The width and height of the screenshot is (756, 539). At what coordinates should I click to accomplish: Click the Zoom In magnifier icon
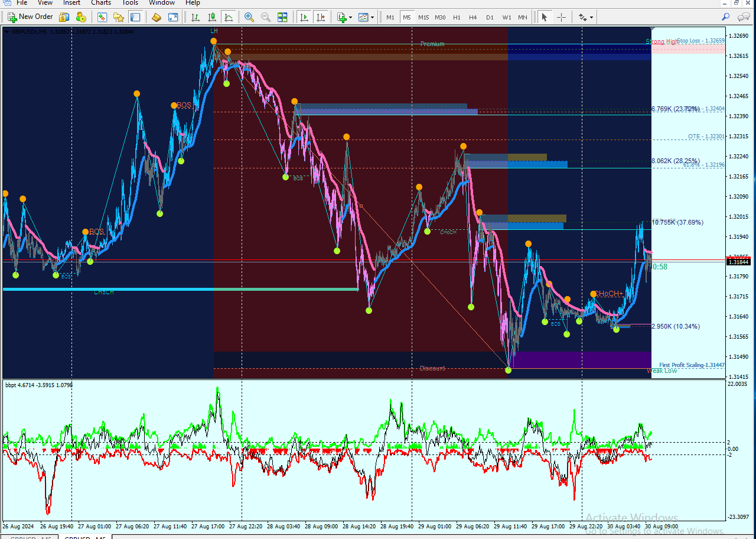pyautogui.click(x=249, y=17)
